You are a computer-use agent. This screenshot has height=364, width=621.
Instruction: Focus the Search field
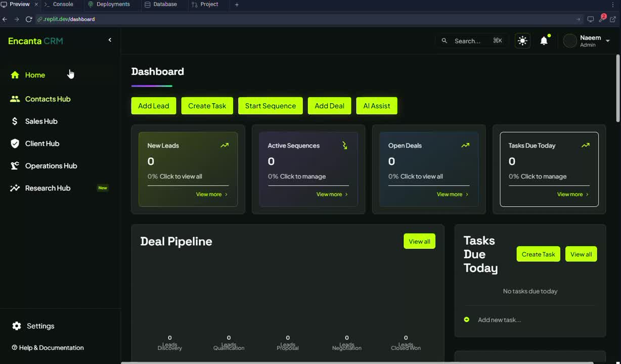(x=472, y=40)
